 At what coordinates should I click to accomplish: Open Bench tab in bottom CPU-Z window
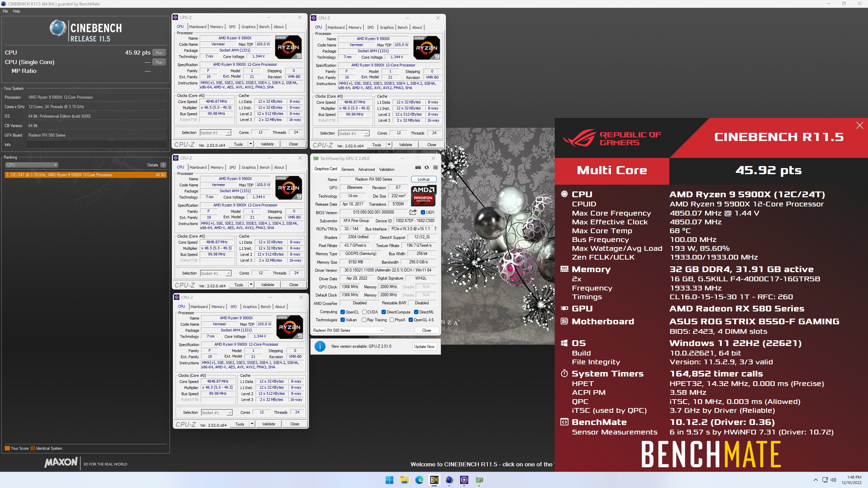click(266, 307)
